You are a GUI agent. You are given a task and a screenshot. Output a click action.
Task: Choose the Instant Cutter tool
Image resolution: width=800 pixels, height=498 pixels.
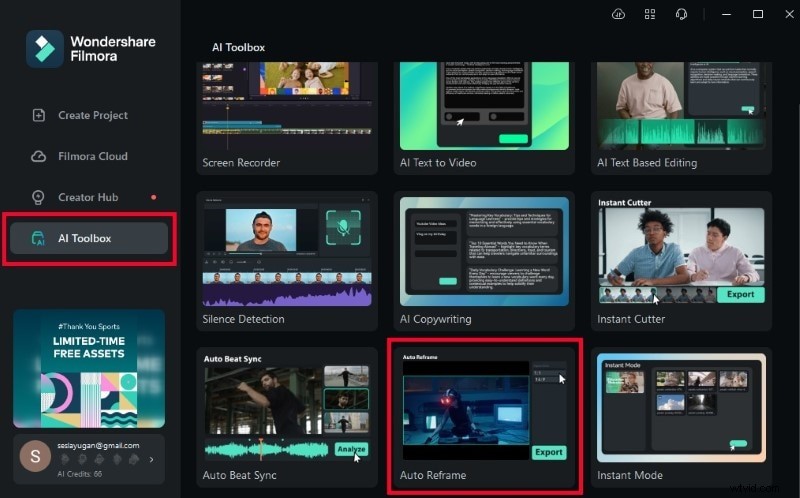pos(682,262)
